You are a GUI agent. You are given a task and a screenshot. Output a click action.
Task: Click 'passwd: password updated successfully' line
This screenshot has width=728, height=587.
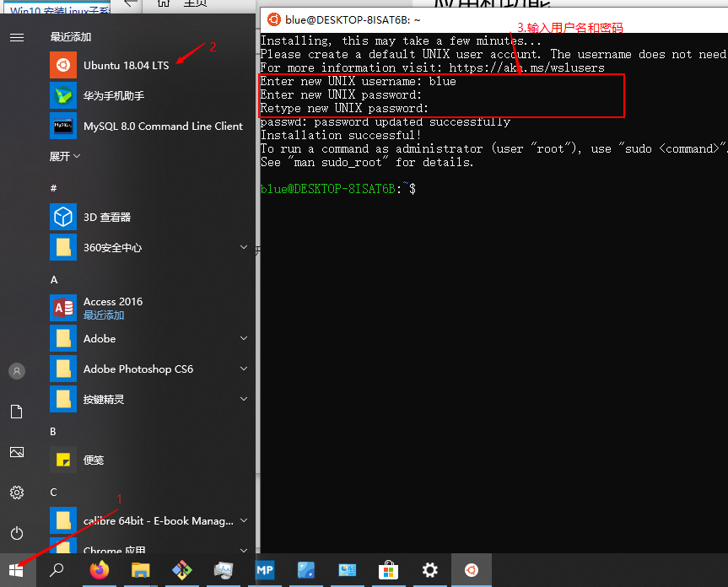pos(386,121)
